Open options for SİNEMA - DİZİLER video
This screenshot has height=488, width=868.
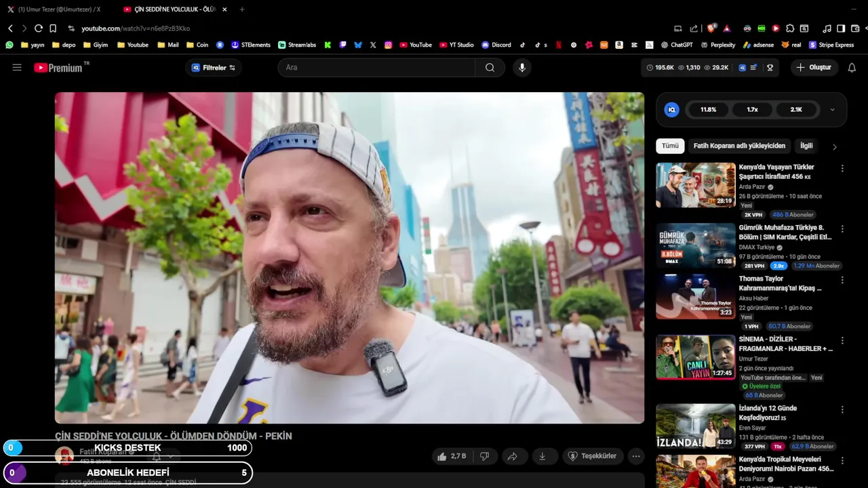[x=842, y=340]
